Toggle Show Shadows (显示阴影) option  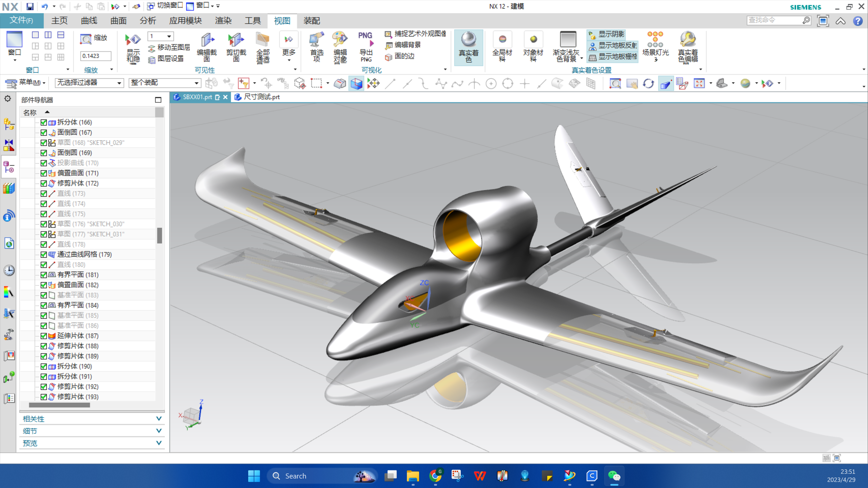coord(611,34)
